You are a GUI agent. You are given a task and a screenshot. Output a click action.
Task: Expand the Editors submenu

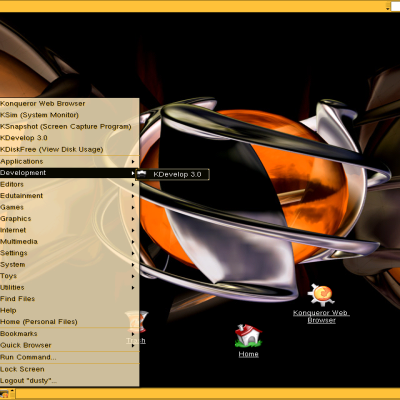click(69, 184)
